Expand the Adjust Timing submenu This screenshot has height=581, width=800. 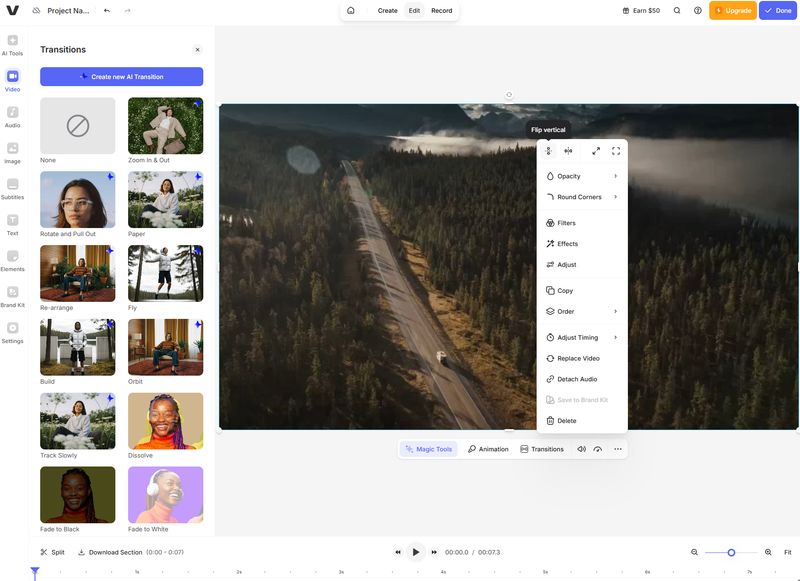coord(581,338)
